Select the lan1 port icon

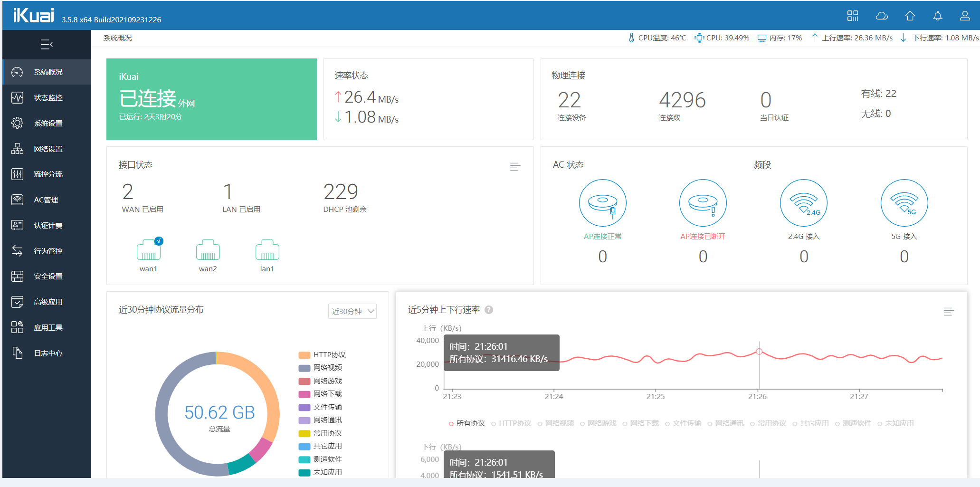coord(267,250)
